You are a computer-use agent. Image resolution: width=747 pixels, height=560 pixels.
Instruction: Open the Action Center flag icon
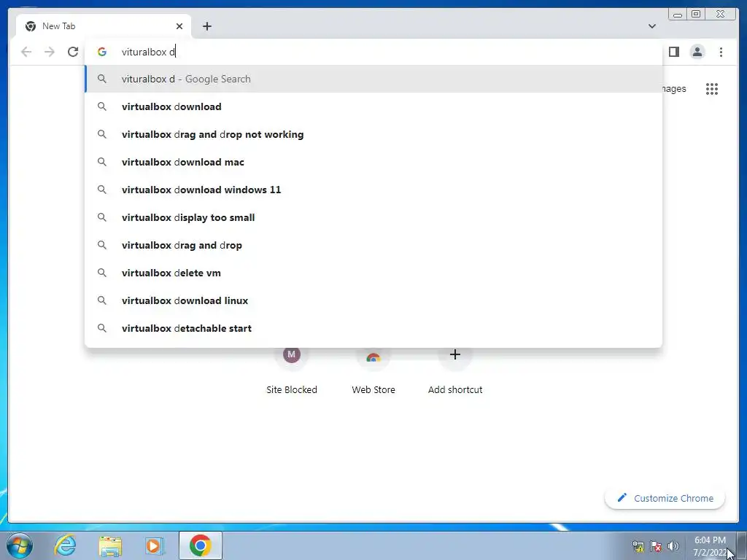(x=656, y=546)
